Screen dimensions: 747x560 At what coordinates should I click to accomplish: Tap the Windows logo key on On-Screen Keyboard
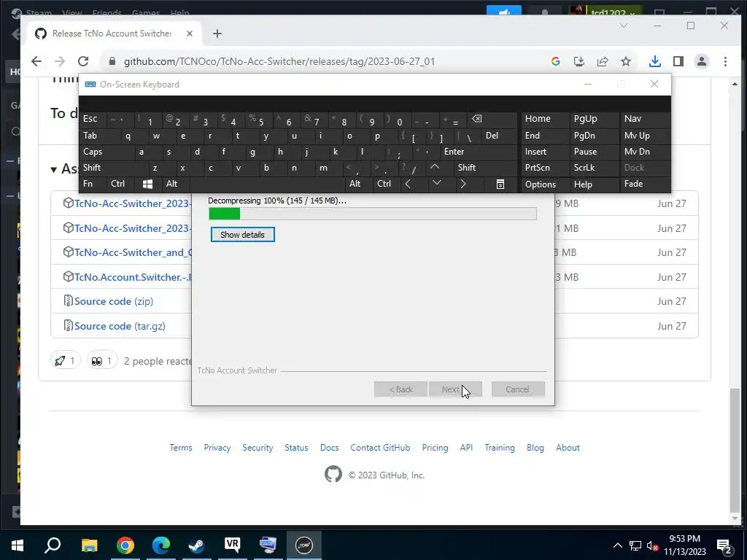tap(147, 184)
